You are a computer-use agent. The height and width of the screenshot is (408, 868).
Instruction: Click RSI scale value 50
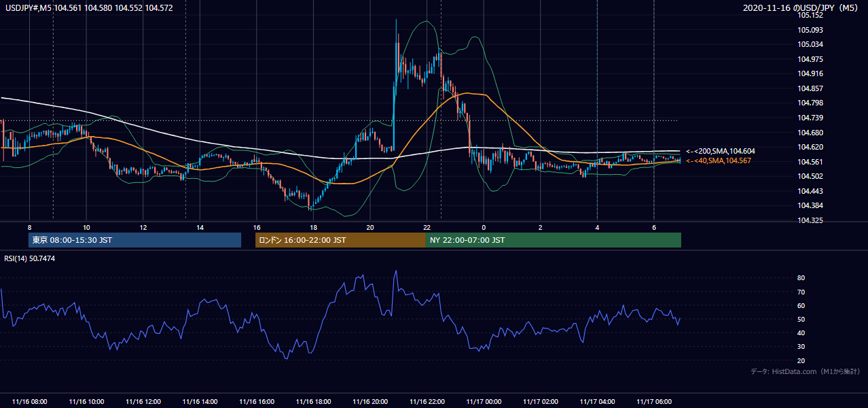click(801, 319)
